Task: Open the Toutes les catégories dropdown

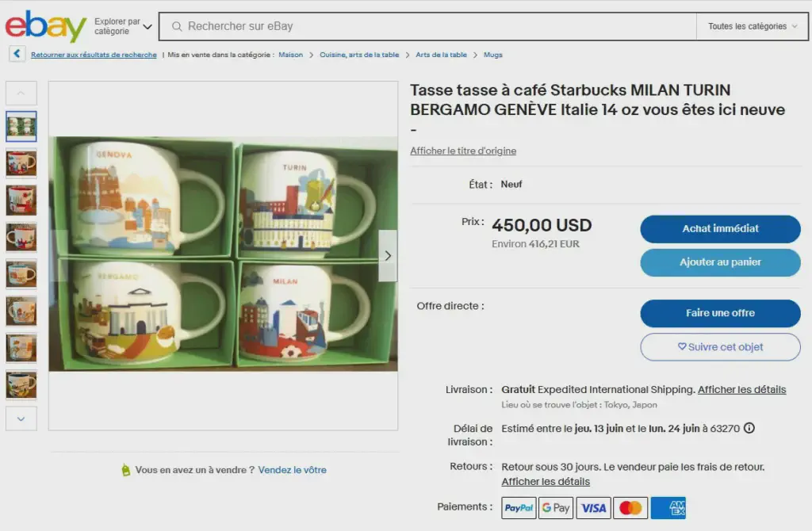Action: point(752,26)
